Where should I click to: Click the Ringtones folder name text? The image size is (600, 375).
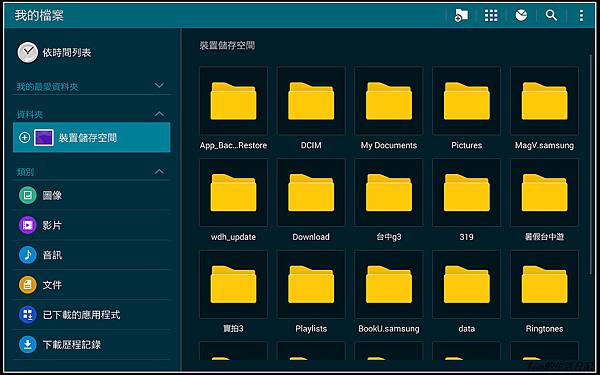pos(545,329)
